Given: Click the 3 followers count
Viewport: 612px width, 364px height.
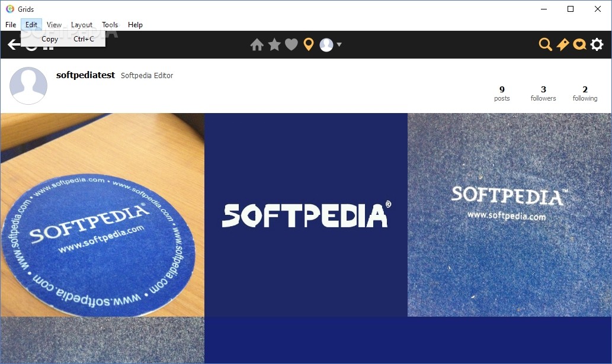Looking at the screenshot, I should (543, 94).
